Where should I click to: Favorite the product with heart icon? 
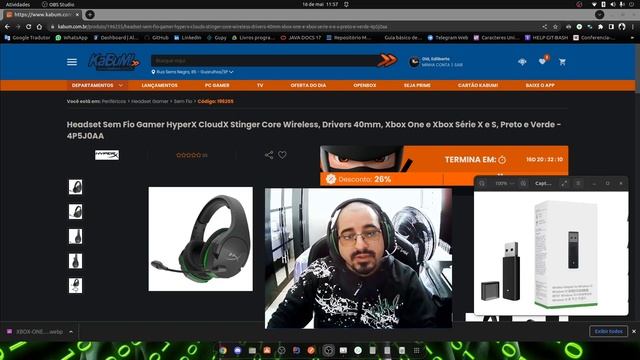[282, 155]
